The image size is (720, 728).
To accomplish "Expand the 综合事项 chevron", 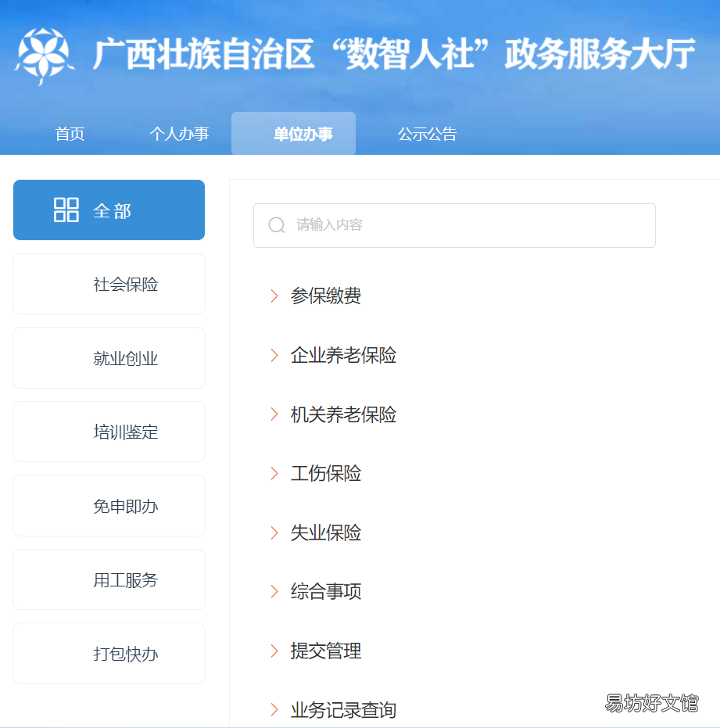I will (274, 591).
